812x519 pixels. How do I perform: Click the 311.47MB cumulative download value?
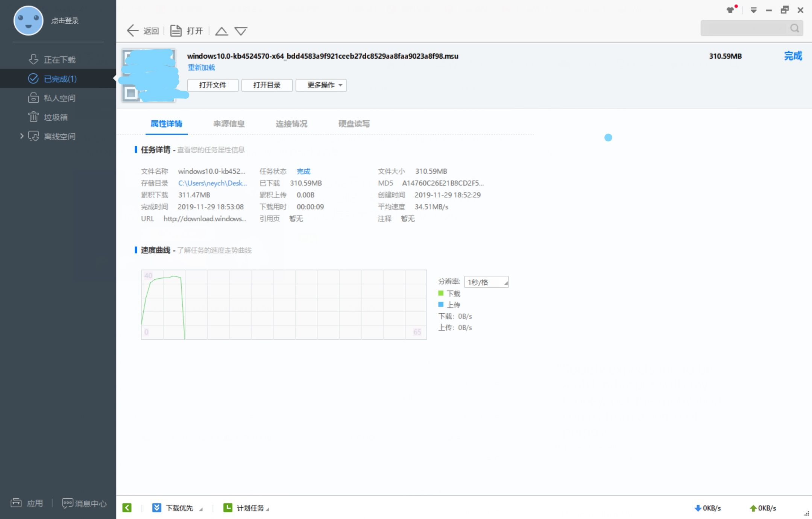(x=194, y=195)
